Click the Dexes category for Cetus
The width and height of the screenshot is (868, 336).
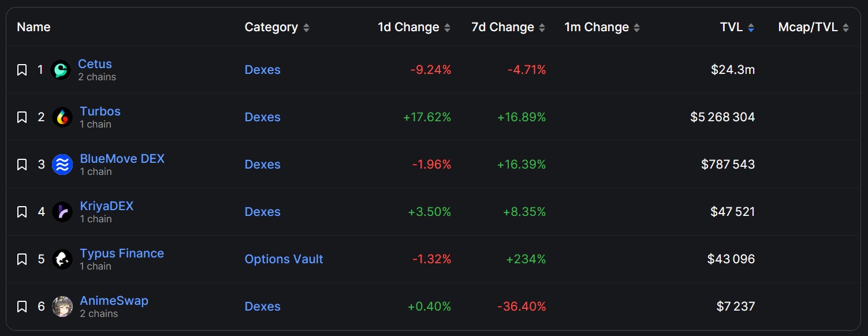click(262, 70)
